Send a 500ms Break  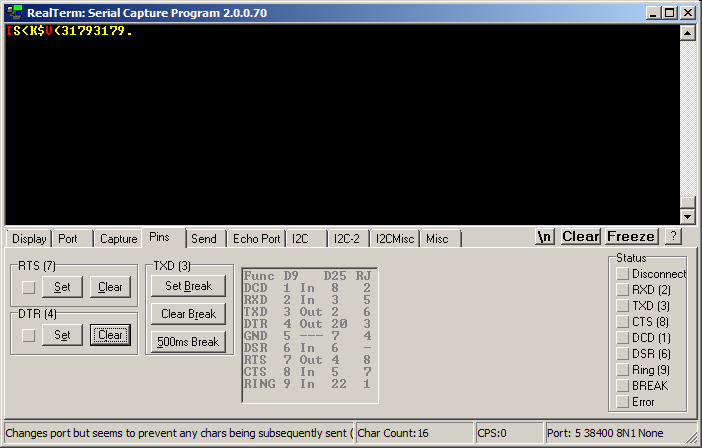click(x=188, y=342)
